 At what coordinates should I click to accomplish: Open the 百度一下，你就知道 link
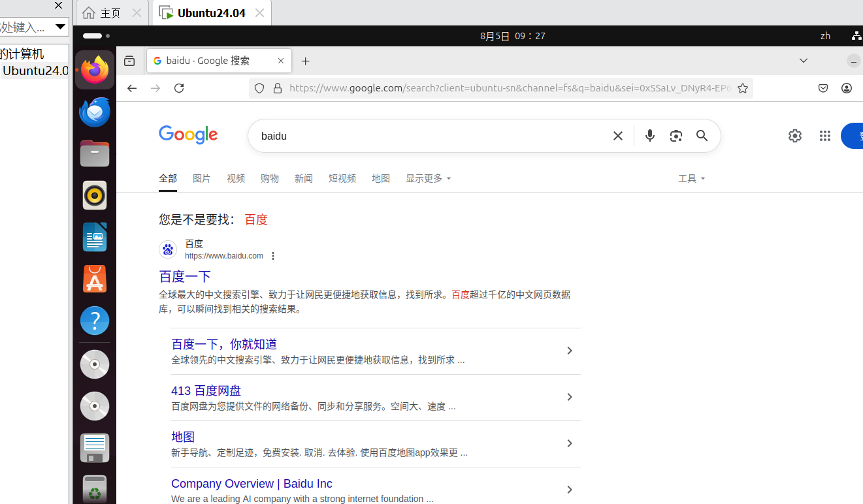[224, 344]
